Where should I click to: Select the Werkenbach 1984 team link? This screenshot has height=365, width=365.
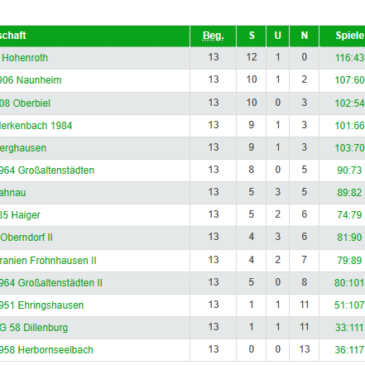[x=36, y=126]
